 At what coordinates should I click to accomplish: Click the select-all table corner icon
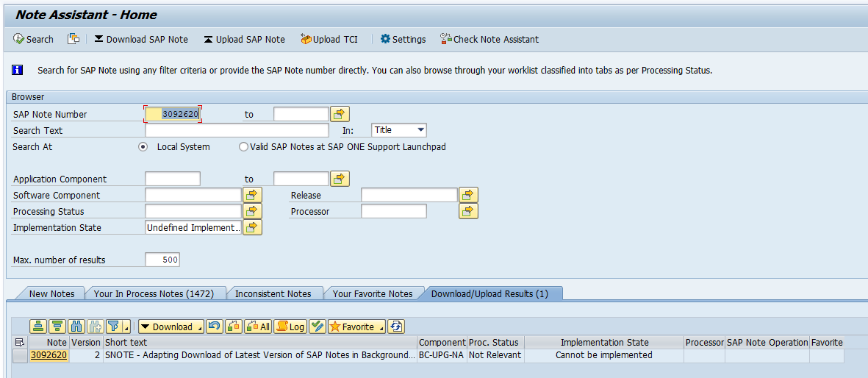click(21, 342)
